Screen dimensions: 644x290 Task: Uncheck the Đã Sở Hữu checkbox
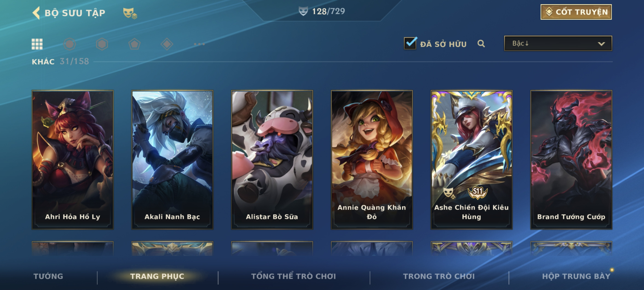(410, 43)
